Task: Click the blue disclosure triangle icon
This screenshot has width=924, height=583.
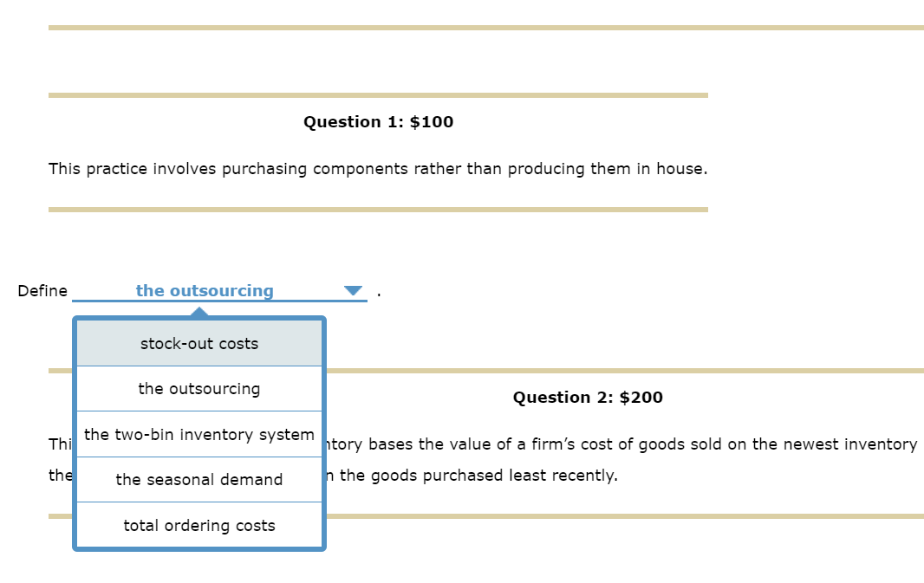Action: click(x=352, y=292)
